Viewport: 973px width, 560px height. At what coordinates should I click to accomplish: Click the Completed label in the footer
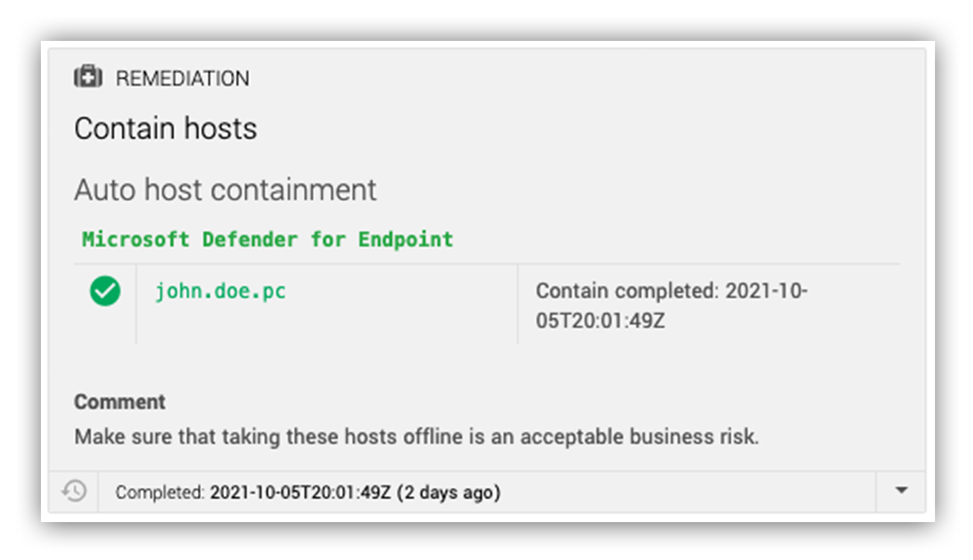click(160, 492)
